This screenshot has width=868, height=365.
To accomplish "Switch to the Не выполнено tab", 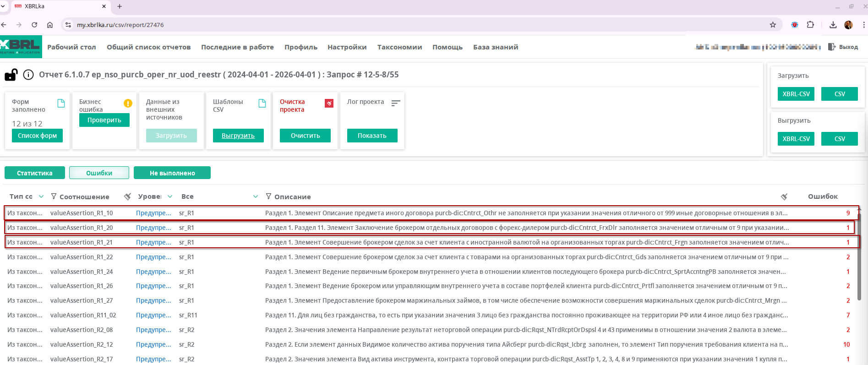I will pyautogui.click(x=172, y=173).
